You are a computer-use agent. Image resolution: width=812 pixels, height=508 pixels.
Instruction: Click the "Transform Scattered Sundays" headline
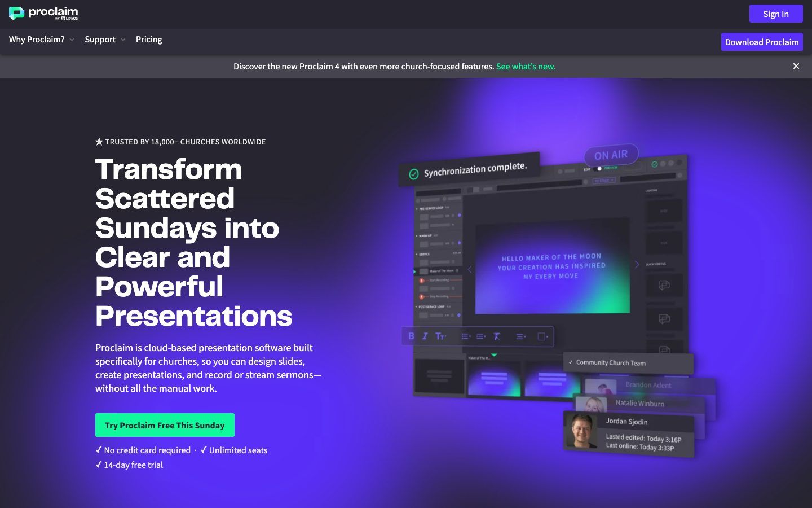tap(194, 243)
